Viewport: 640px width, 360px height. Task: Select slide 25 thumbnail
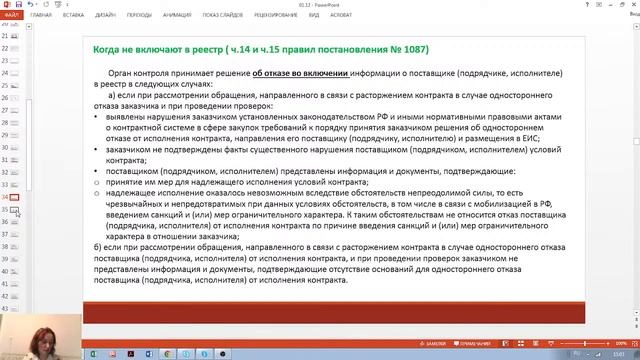pos(14,86)
